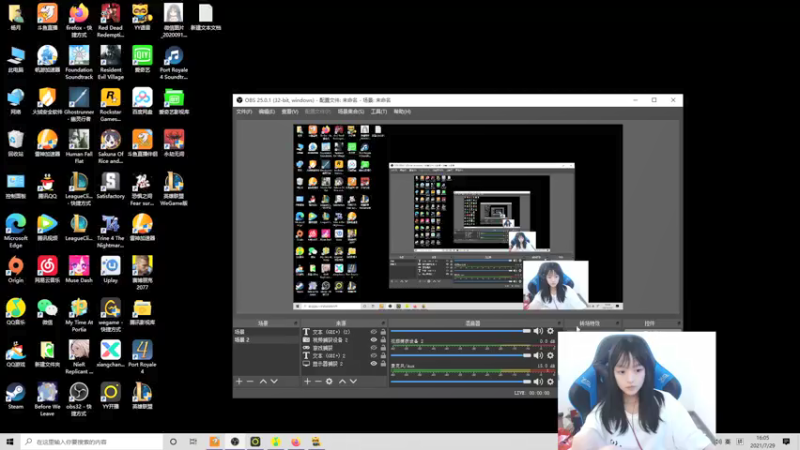Screen dimensions: 800x450
Task: Select the 回收站 recycle bin icon
Action: [15, 143]
